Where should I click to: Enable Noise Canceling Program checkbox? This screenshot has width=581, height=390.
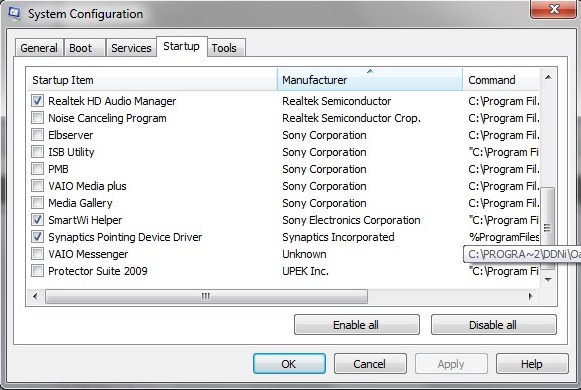(37, 118)
